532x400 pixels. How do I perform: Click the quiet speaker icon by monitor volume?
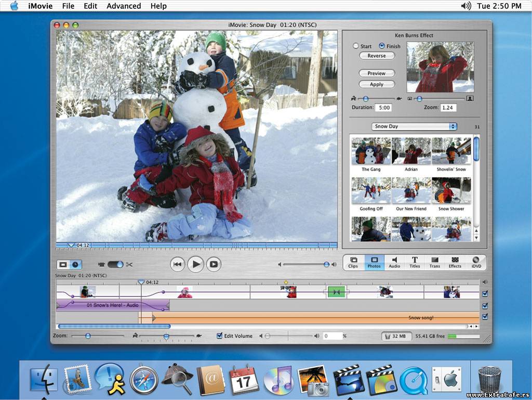click(x=280, y=264)
